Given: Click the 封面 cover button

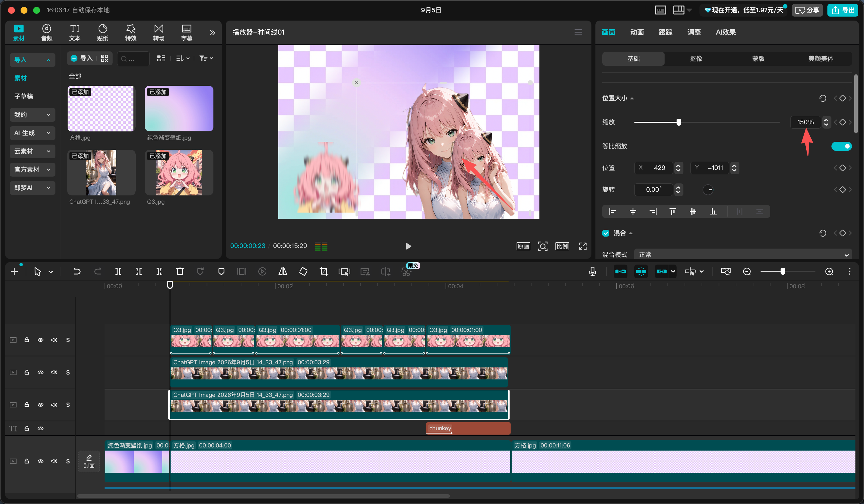Looking at the screenshot, I should click(x=89, y=461).
